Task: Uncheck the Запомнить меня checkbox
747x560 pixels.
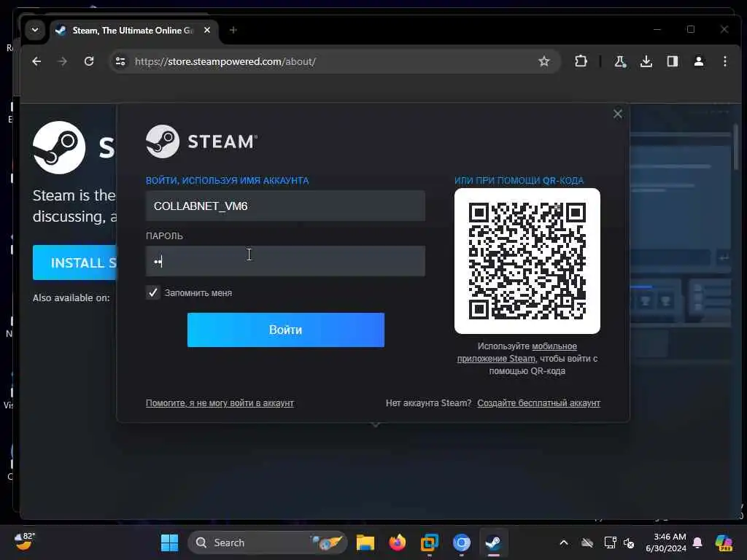Action: (153, 292)
